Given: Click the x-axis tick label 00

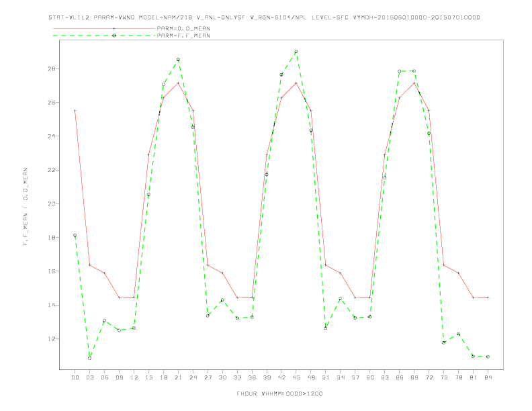Looking at the screenshot, I should 75,377.
